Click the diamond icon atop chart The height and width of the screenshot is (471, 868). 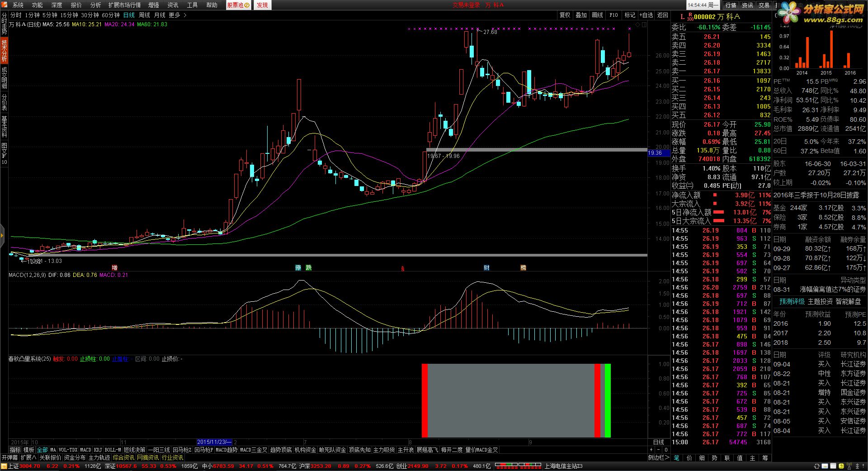[x=638, y=25]
